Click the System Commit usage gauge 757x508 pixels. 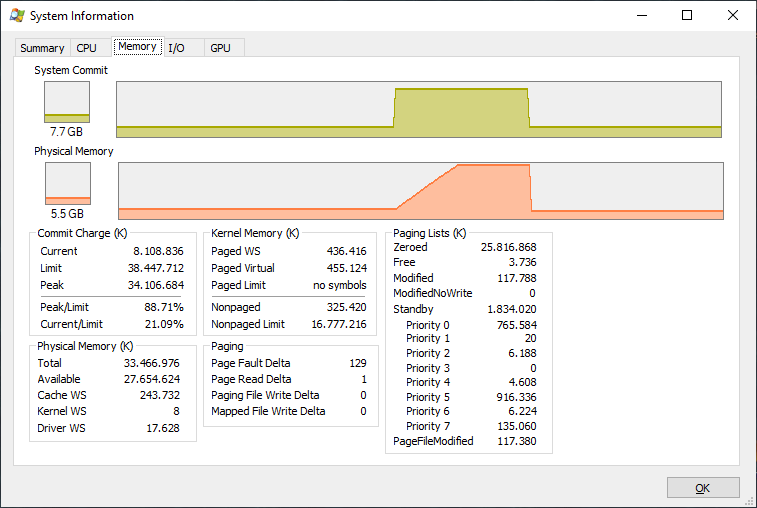[67, 102]
